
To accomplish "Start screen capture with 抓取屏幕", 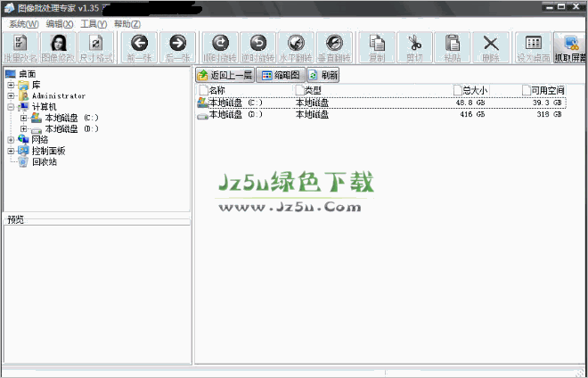I will point(570,47).
